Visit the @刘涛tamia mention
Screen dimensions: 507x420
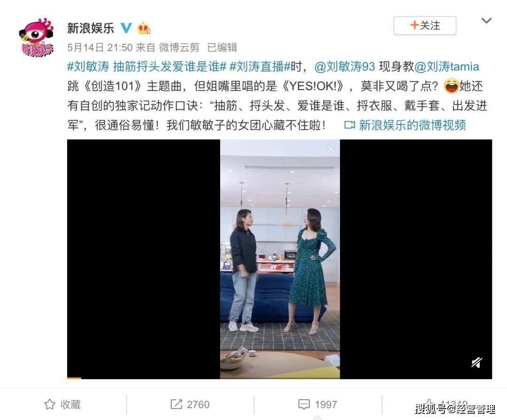point(446,67)
